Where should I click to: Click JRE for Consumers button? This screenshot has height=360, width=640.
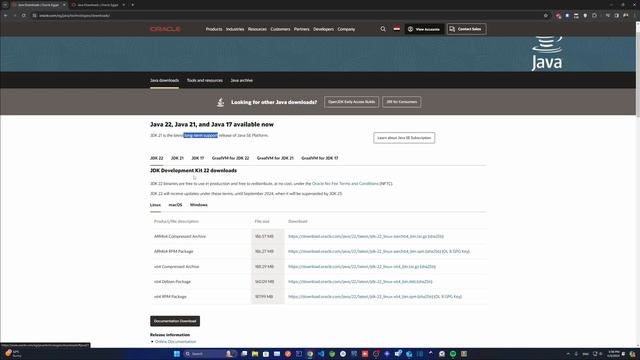point(402,102)
